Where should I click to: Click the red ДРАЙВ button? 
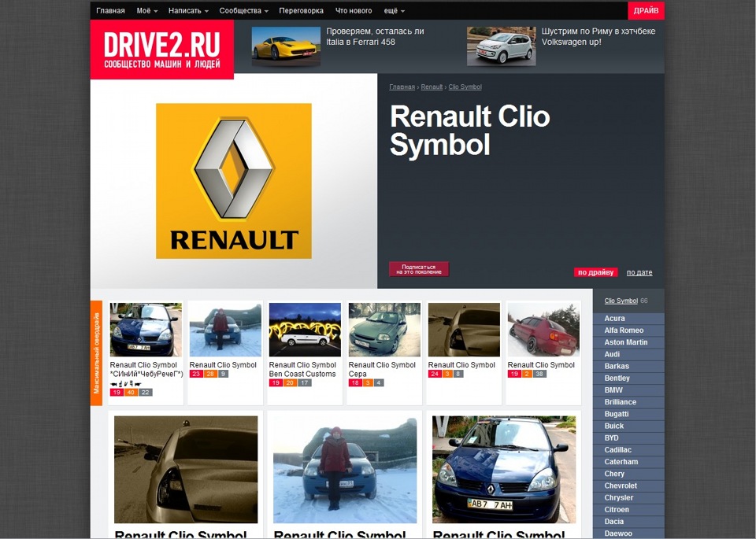tap(646, 10)
